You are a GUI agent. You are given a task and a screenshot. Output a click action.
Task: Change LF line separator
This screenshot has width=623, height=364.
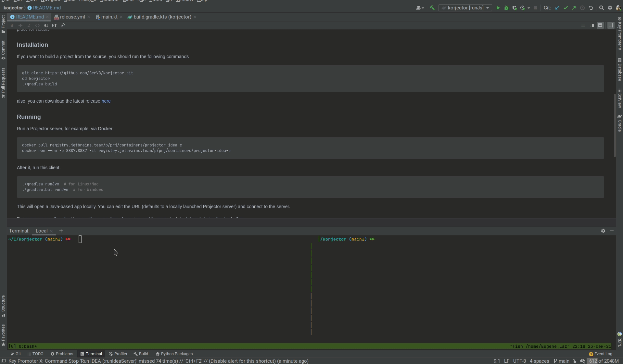[x=506, y=361]
